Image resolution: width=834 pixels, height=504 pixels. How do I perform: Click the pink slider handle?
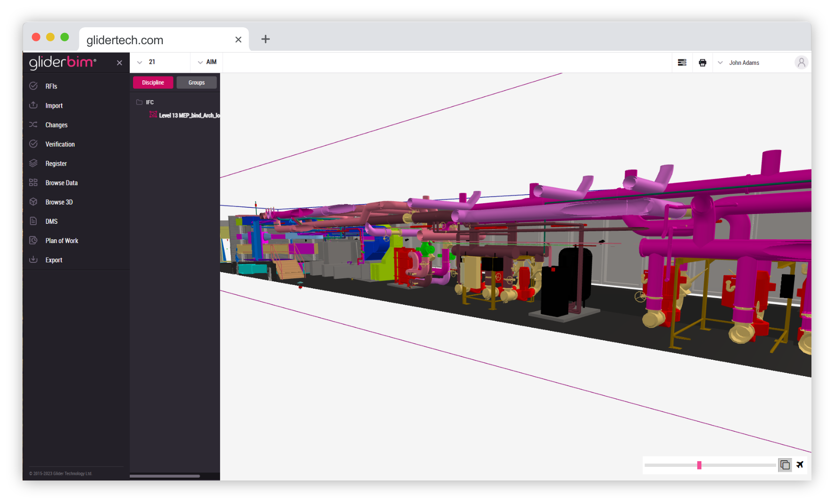pyautogui.click(x=699, y=465)
